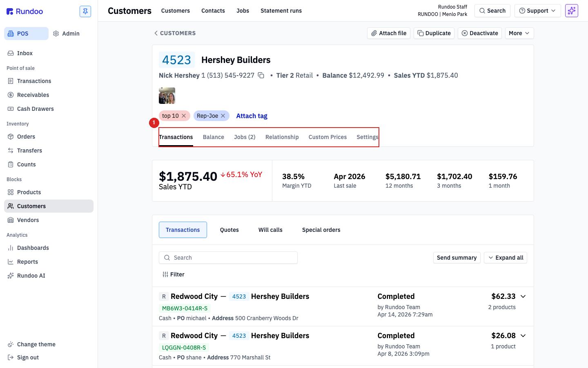588x368 pixels.
Task: Click the pin sidebar icon
Action: pyautogui.click(x=85, y=11)
